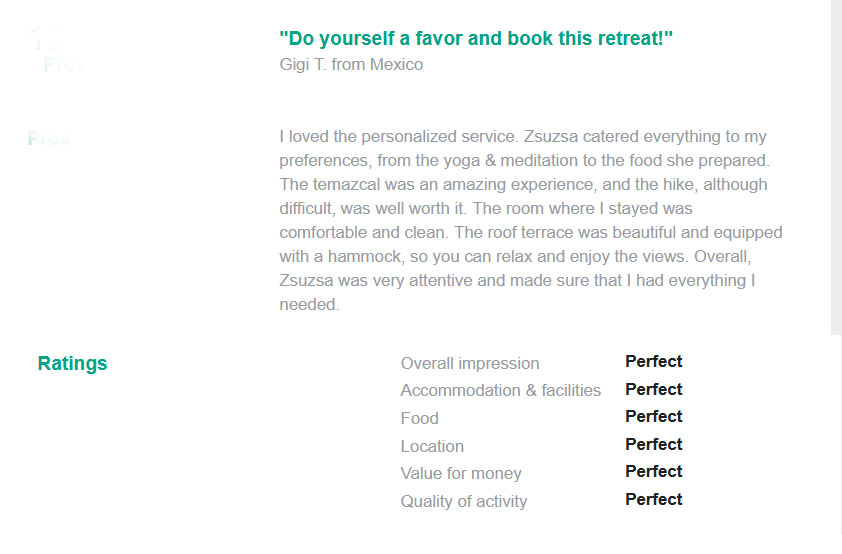
Task: Click Perfect score beside Accommodation & facilities
Action: pos(654,389)
